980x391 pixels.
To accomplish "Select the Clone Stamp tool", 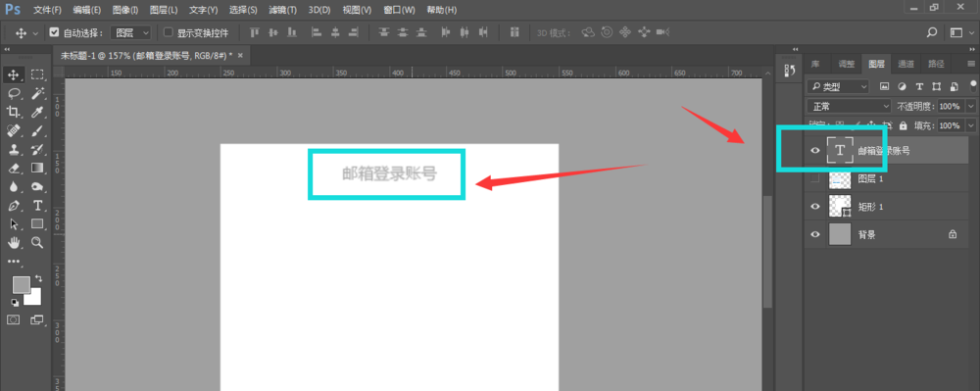I will point(13,149).
